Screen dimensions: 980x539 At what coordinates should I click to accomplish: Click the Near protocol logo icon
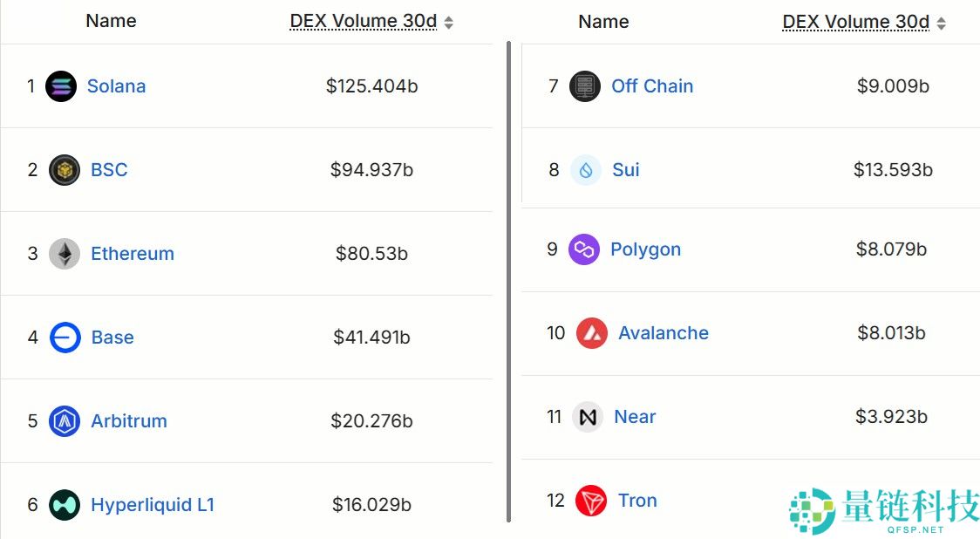[589, 416]
